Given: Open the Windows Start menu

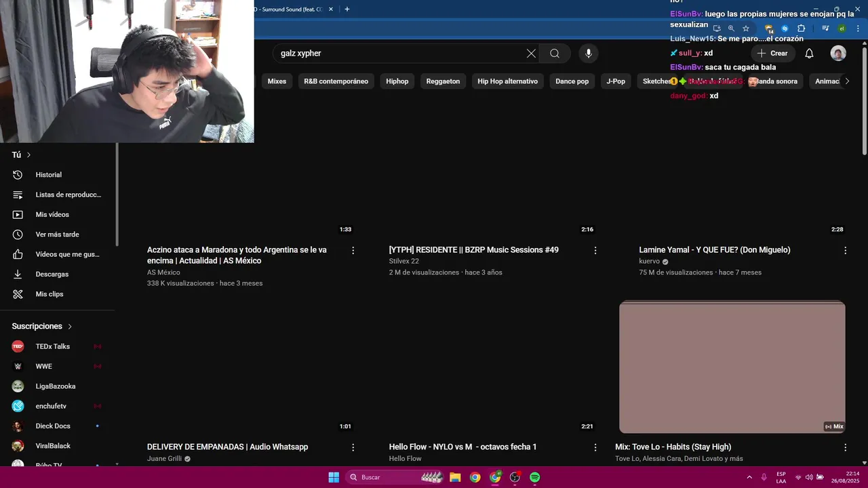Looking at the screenshot, I should [334, 478].
